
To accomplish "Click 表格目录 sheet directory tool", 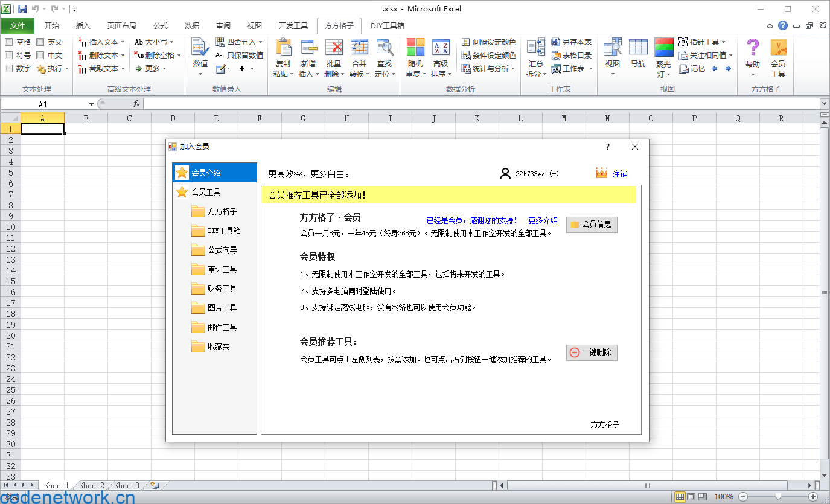I will [572, 55].
